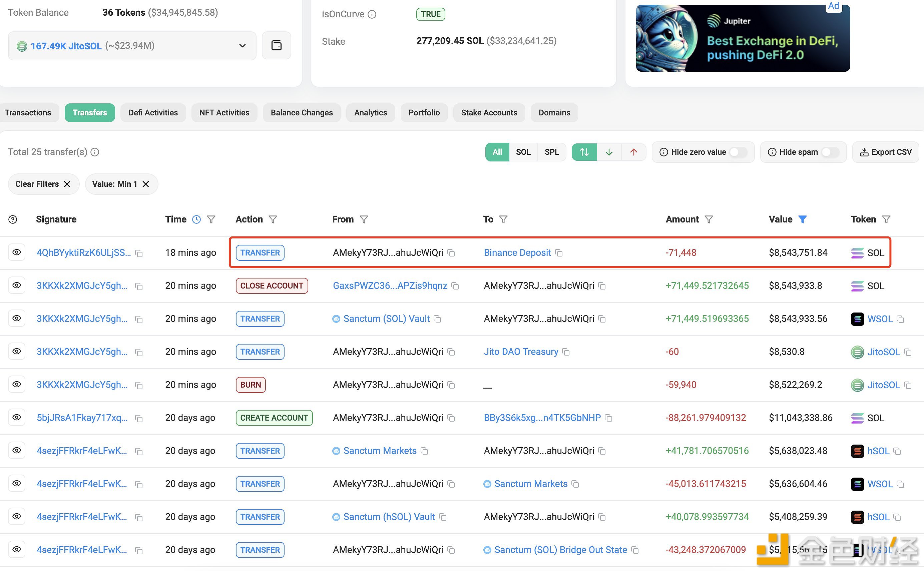Open the To column filter funnel
Viewport: 924px width, 571px height.
coord(503,219)
